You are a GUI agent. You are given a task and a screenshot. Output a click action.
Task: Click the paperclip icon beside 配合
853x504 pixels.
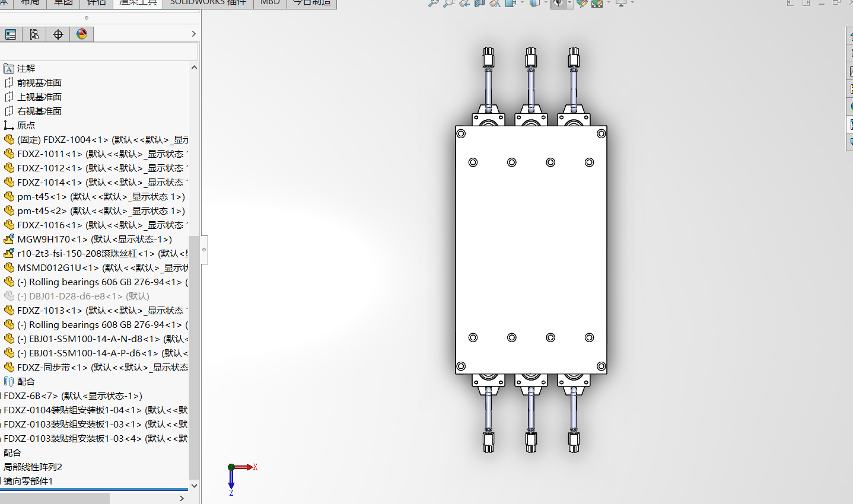9,382
